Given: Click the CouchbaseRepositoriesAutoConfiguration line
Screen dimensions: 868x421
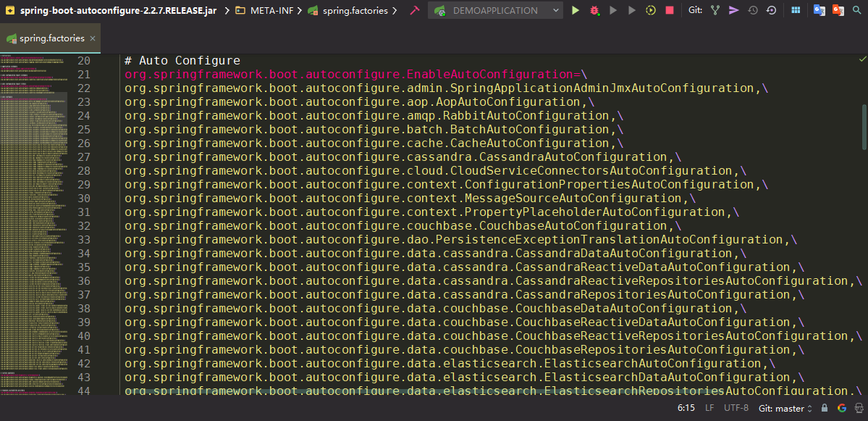Looking at the screenshot, I should click(465, 349).
